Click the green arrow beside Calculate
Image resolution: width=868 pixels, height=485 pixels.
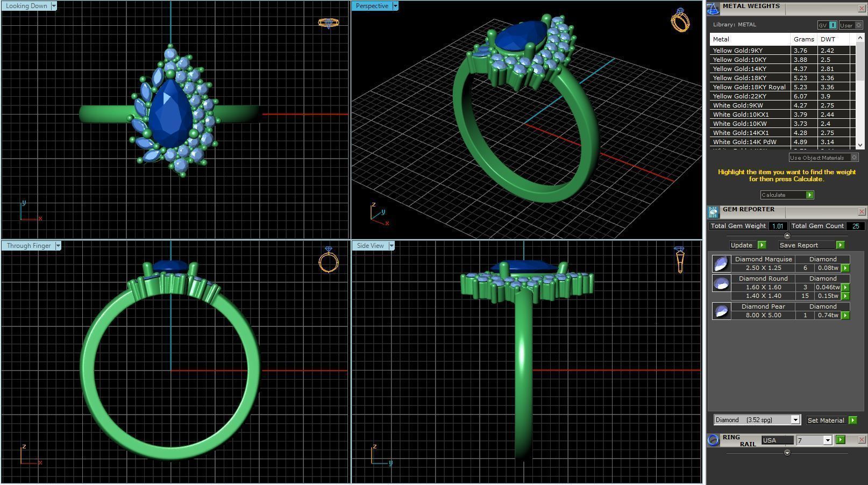point(810,195)
